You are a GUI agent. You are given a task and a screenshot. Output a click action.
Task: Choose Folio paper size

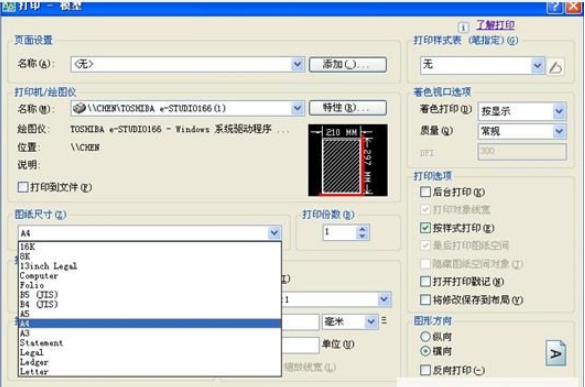point(150,285)
